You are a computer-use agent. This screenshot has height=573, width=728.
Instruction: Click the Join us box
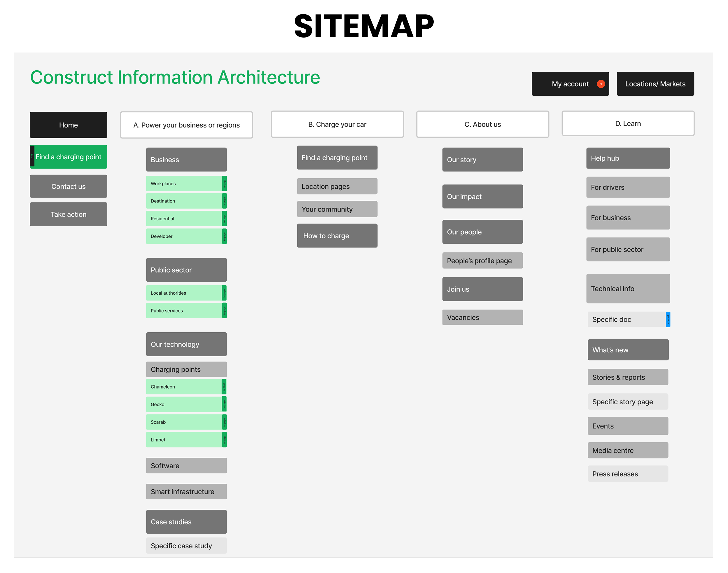tap(482, 289)
